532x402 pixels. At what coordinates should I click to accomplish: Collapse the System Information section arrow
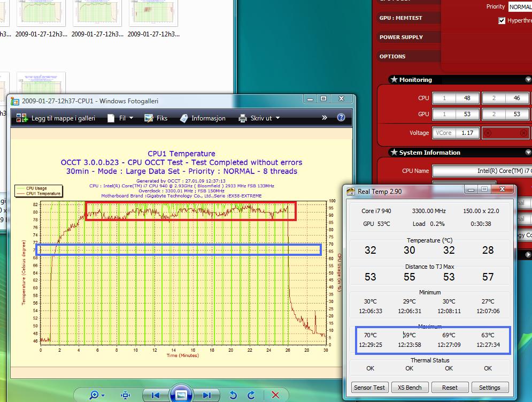[528, 152]
